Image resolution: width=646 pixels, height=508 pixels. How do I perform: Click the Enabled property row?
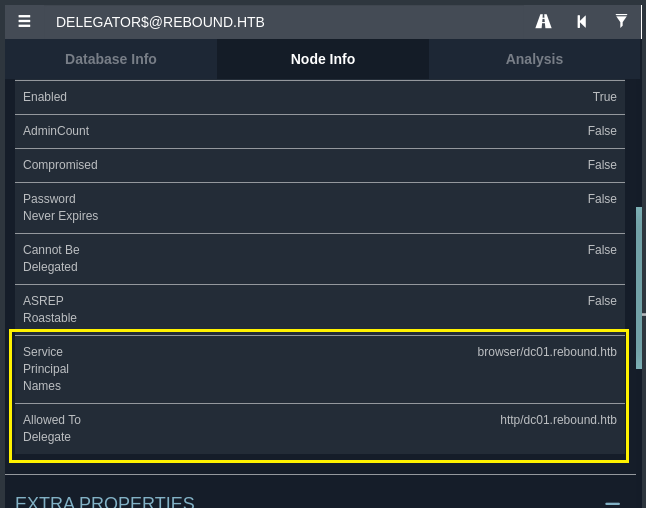(320, 97)
